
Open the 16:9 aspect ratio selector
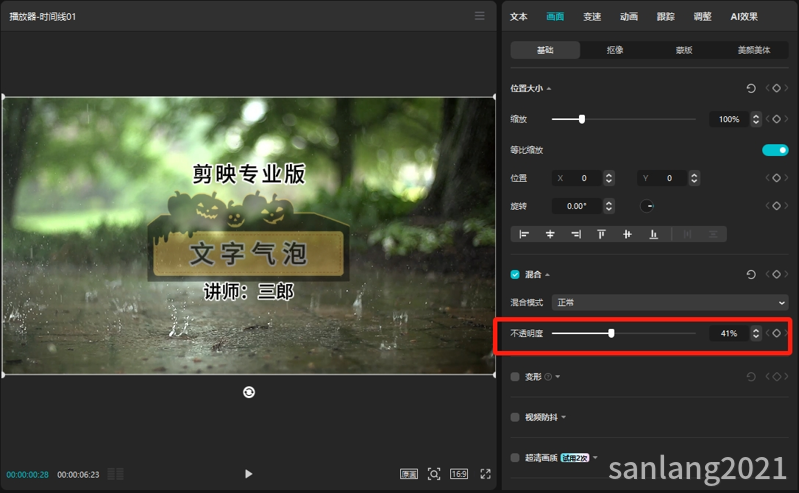click(x=459, y=474)
